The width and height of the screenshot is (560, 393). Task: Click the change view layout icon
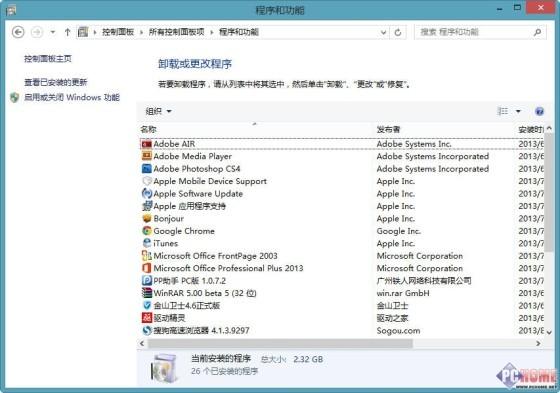click(x=502, y=111)
